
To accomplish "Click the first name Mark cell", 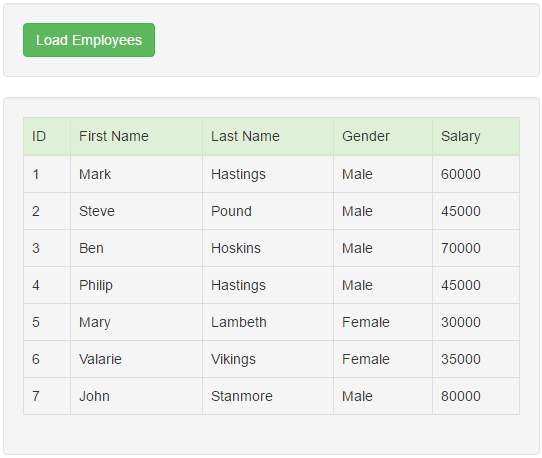I will pyautogui.click(x=137, y=174).
